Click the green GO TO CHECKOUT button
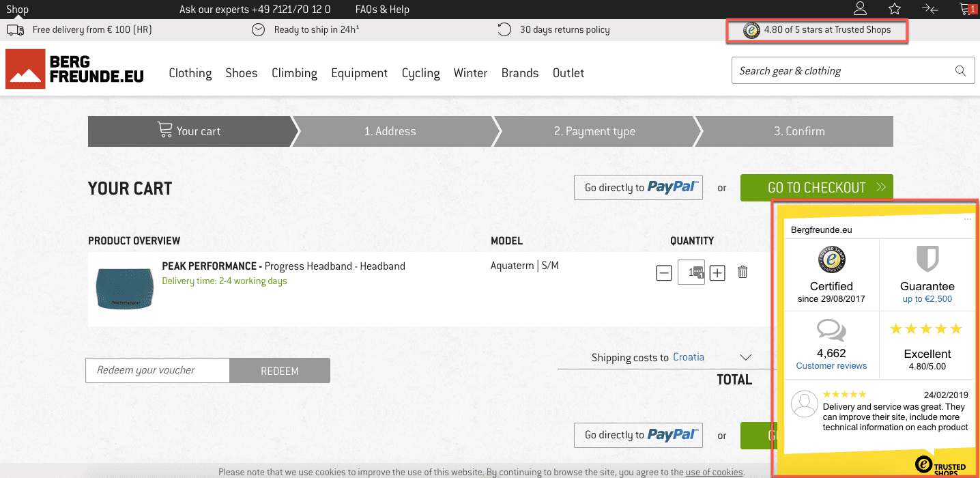980x478 pixels. pos(816,187)
